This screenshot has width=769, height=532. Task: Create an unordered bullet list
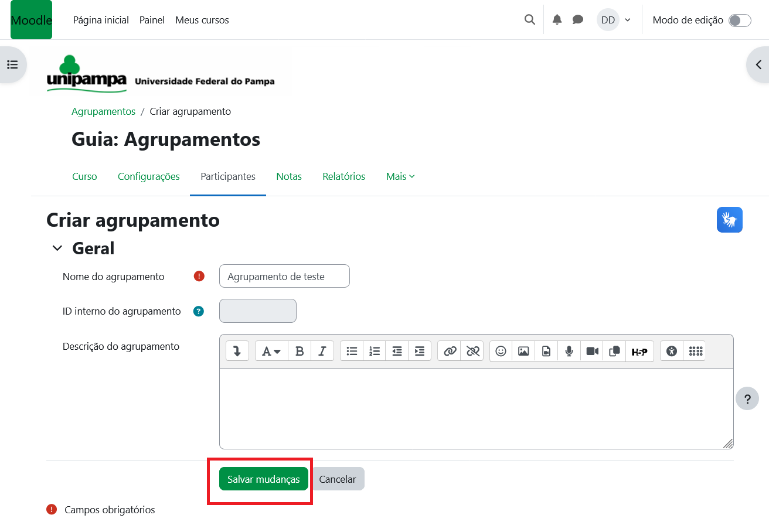pyautogui.click(x=352, y=350)
